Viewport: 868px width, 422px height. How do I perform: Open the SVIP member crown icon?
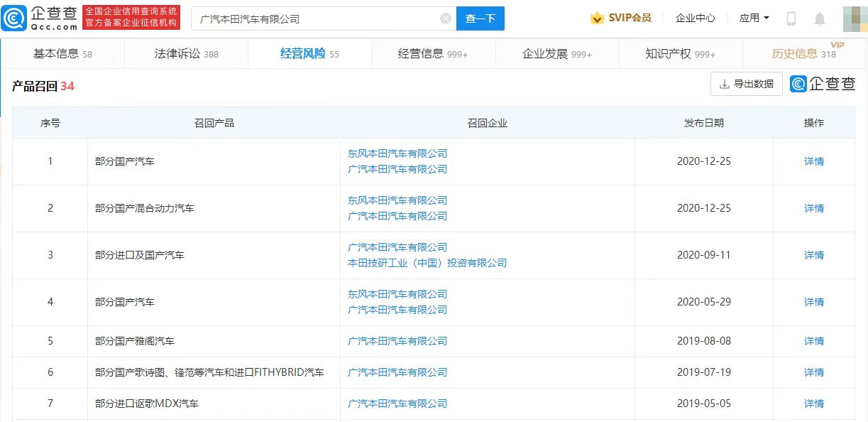598,18
